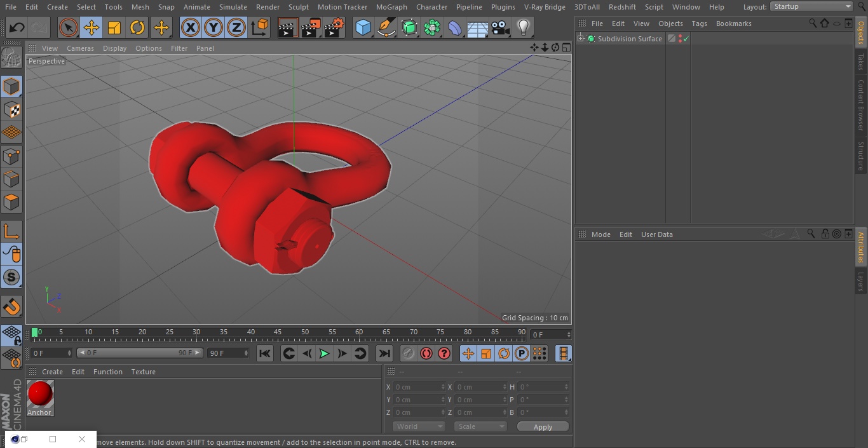Select Subdivision Surface in Object Manager
Viewport: 868px width, 448px height.
[630, 39]
